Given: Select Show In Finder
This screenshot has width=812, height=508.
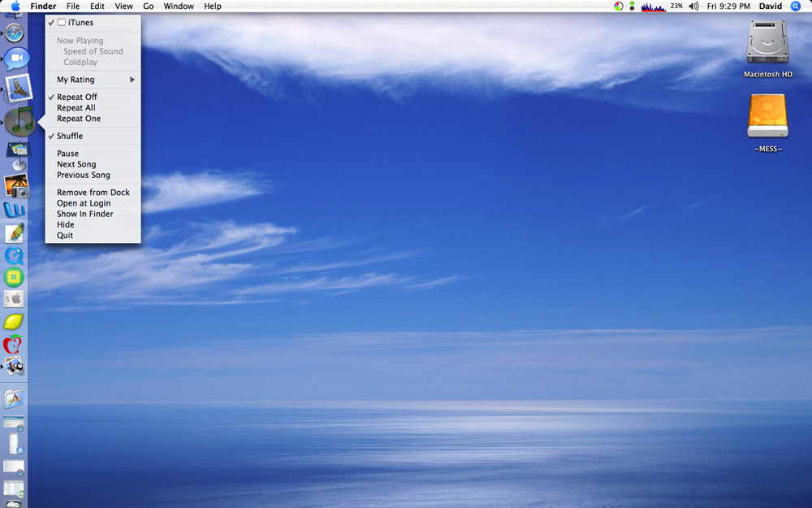Looking at the screenshot, I should click(93, 214).
